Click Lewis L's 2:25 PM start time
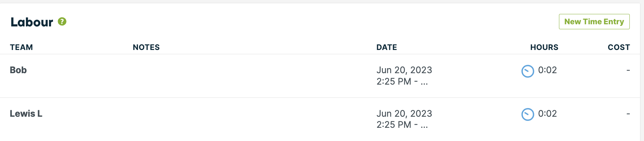 394,125
